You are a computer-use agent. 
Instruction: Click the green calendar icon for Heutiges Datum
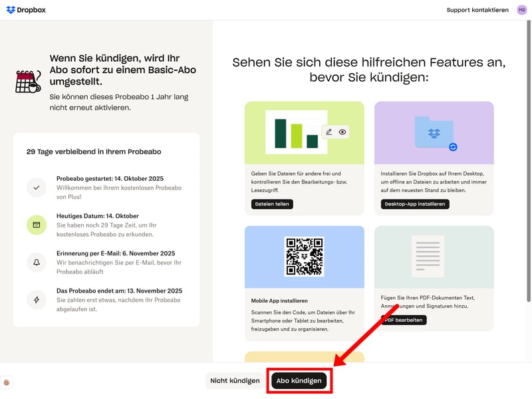tap(36, 225)
